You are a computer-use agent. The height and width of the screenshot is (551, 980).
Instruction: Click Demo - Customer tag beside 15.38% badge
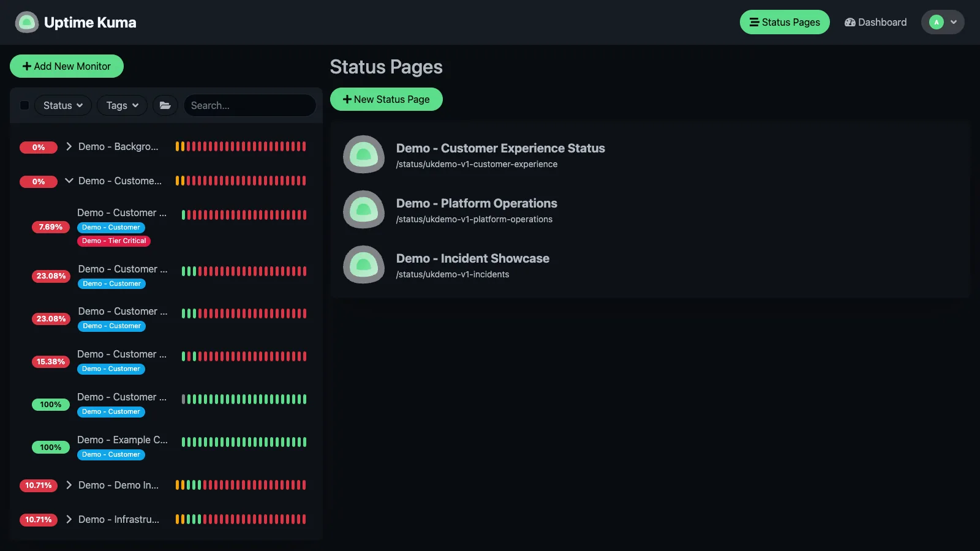coord(111,369)
